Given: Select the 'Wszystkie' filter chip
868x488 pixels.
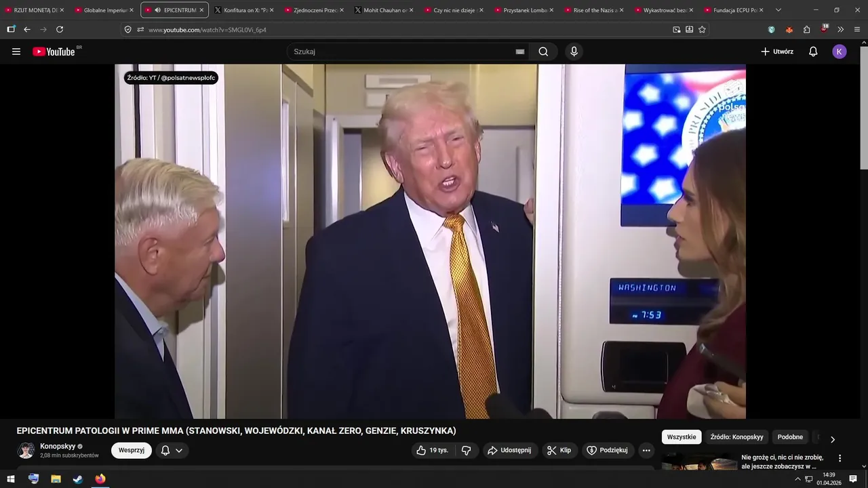Looking at the screenshot, I should 682,437.
